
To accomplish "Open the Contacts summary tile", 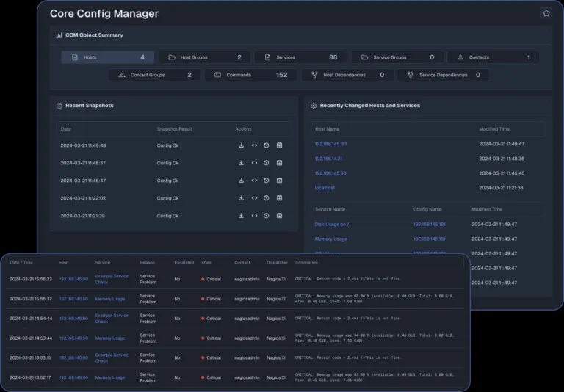I will tap(493, 57).
